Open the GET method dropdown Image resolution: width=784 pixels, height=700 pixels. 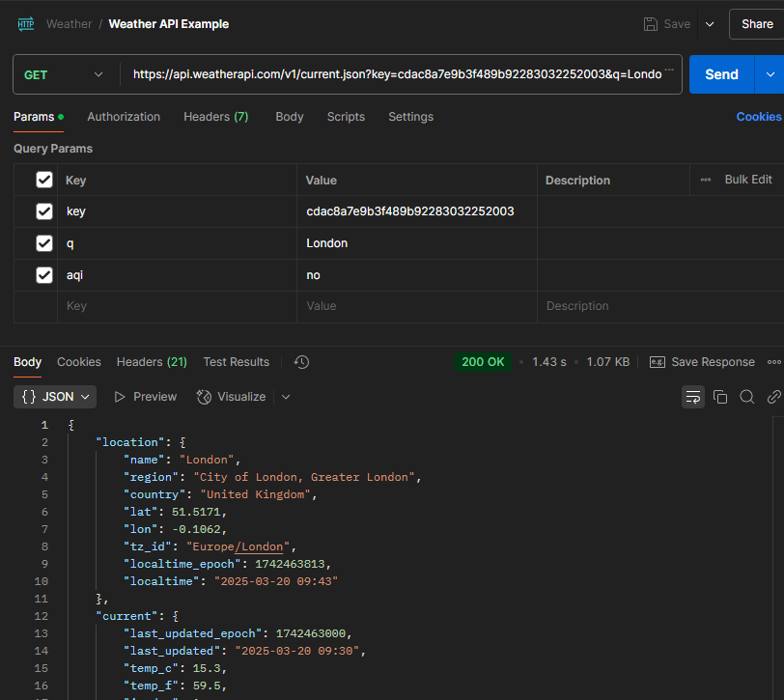[64, 74]
